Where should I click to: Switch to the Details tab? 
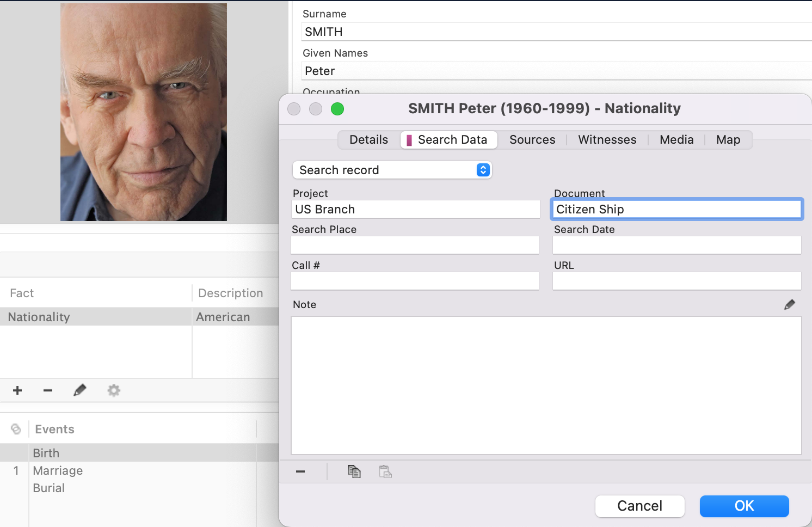(368, 140)
